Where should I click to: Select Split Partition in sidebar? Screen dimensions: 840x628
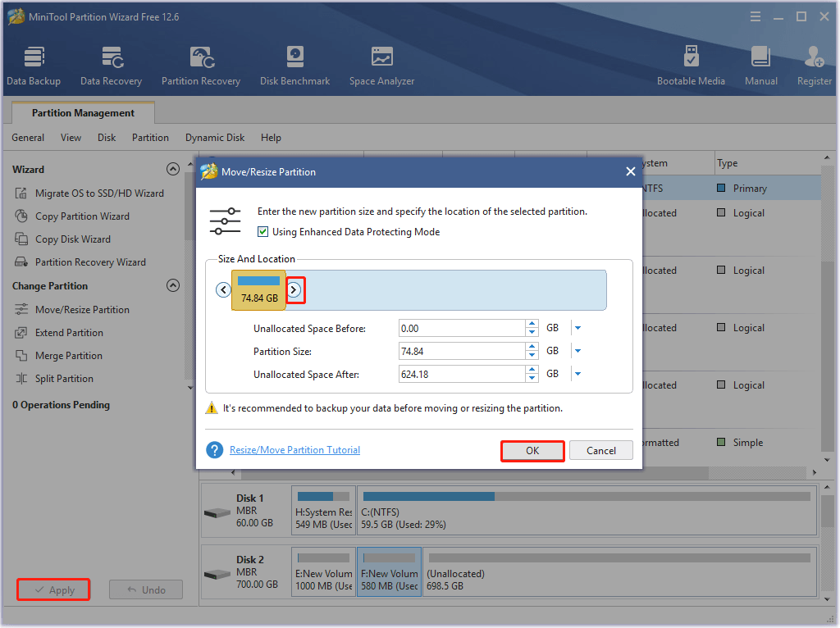click(54, 379)
